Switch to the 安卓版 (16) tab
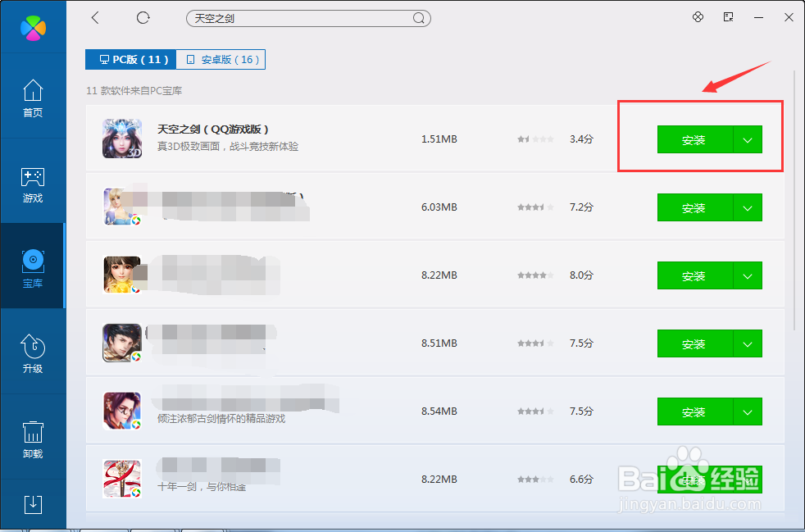The height and width of the screenshot is (532, 805). coord(221,60)
